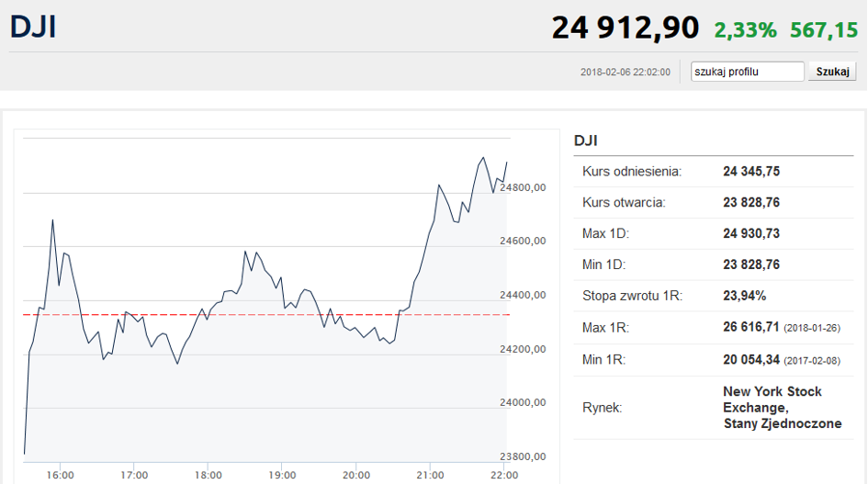Click the "szukaj profilu" search field
The height and width of the screenshot is (484, 868).
(747, 72)
